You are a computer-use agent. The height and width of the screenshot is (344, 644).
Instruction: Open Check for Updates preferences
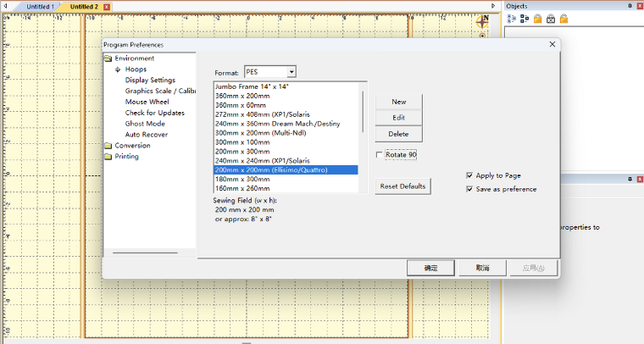pos(154,113)
